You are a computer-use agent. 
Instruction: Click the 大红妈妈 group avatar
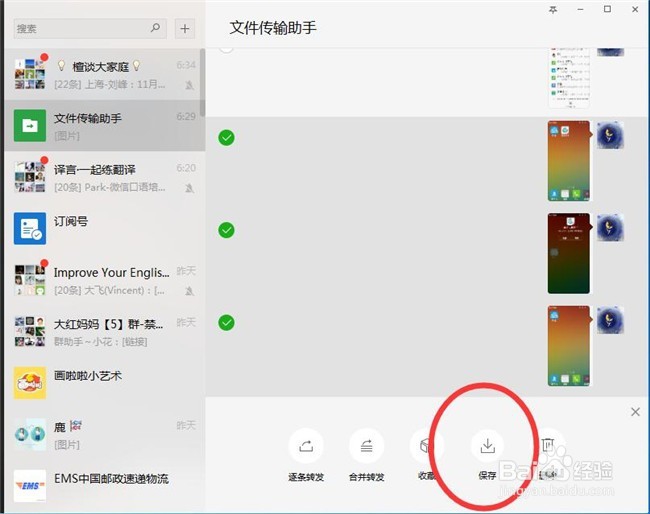point(30,331)
